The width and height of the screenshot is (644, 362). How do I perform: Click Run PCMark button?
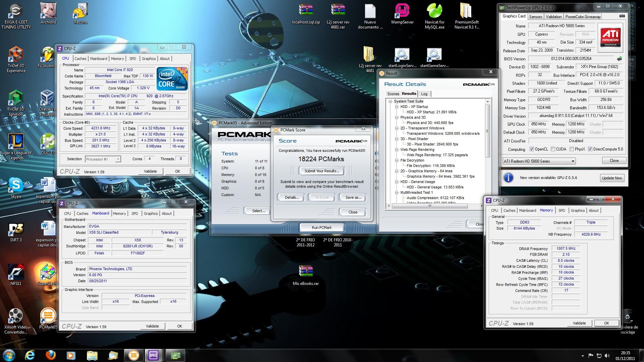tap(322, 228)
